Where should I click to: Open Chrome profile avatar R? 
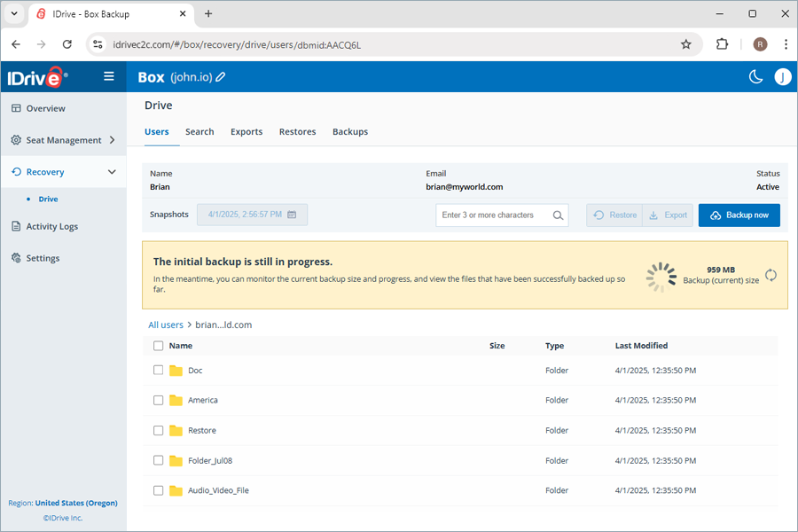(x=760, y=44)
